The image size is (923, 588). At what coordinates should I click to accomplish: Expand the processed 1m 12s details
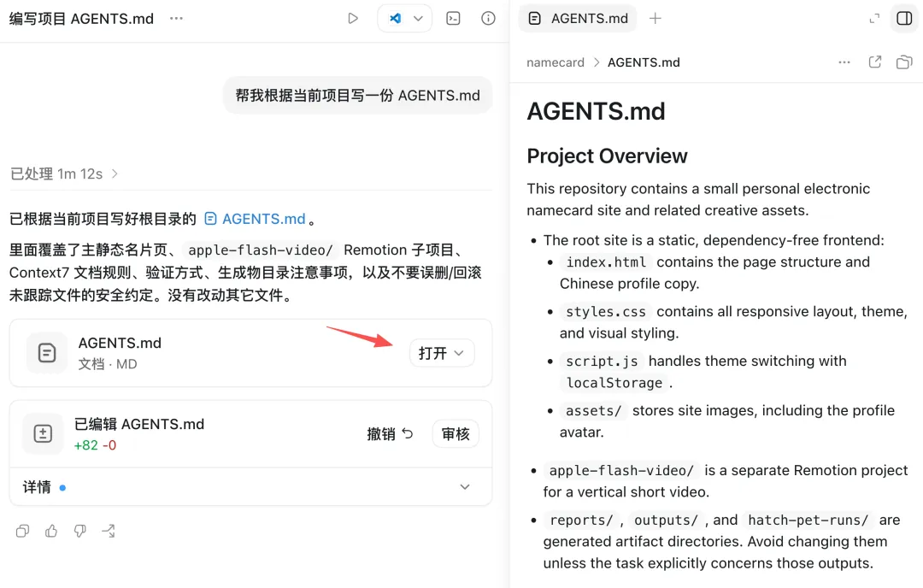tap(63, 173)
